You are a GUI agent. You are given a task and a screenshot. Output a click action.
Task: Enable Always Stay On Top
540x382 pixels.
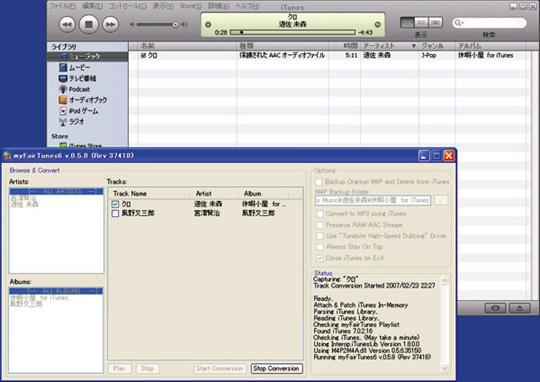click(320, 247)
